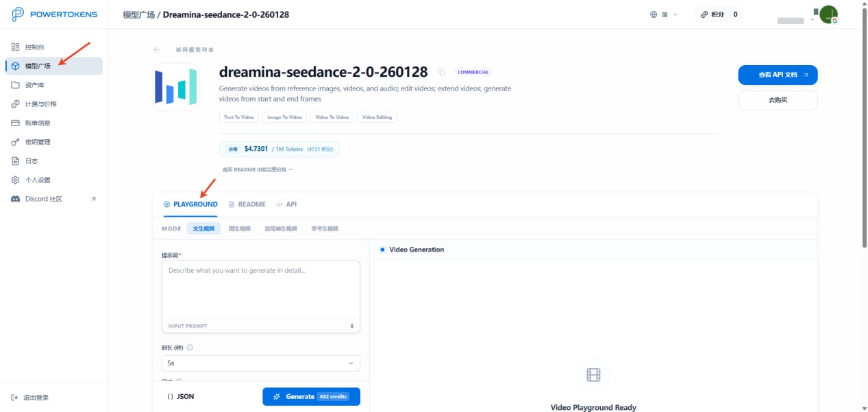Go to 计费与价格 in the sidebar

point(53,104)
